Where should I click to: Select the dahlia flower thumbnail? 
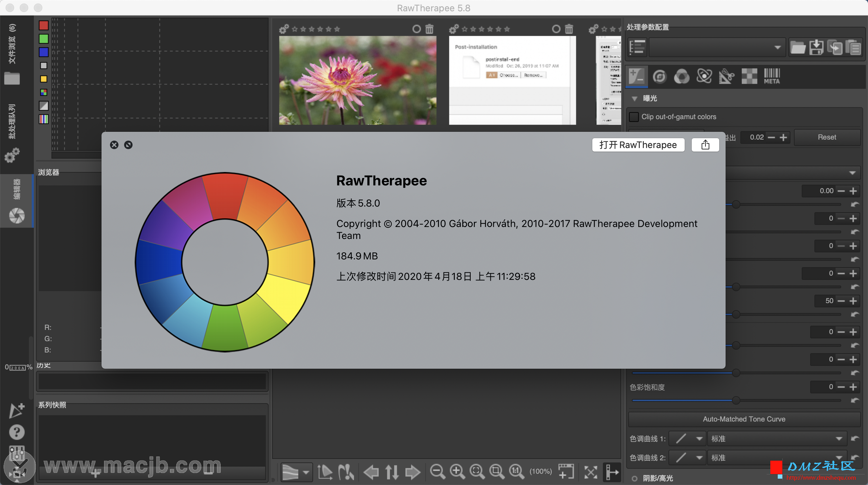357,80
